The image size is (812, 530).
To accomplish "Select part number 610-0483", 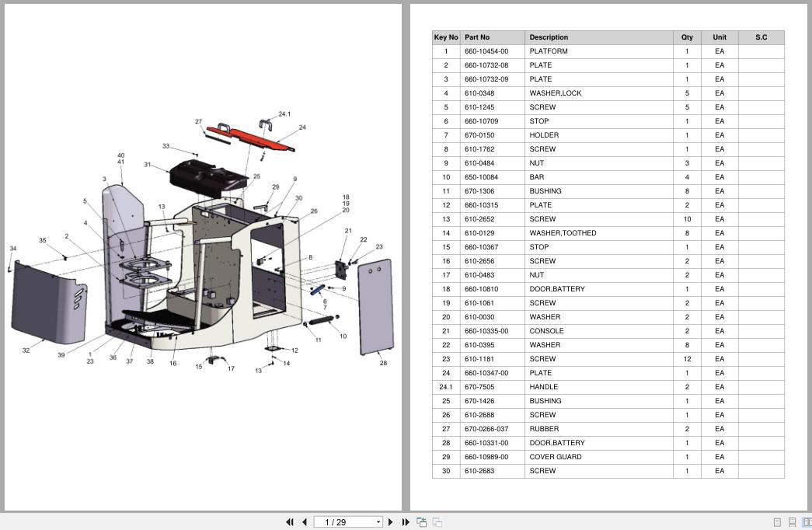I will click(479, 275).
